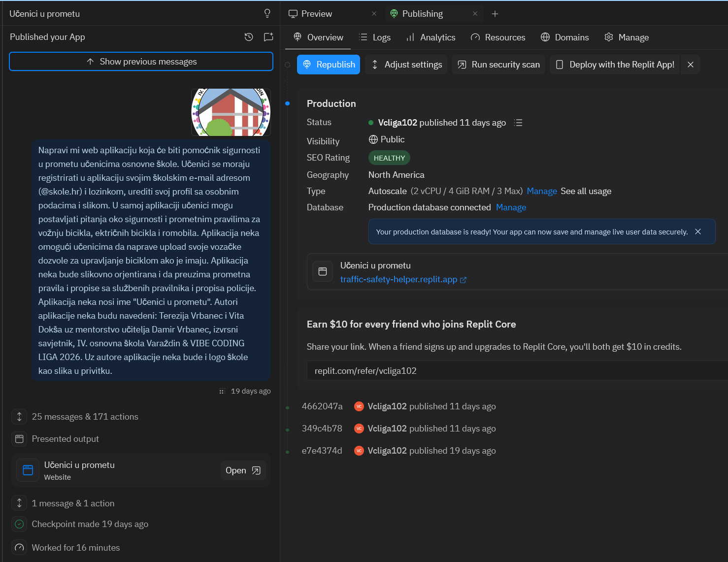Viewport: 728px width, 562px height.
Task: Open the school logo image attachment
Action: click(231, 112)
